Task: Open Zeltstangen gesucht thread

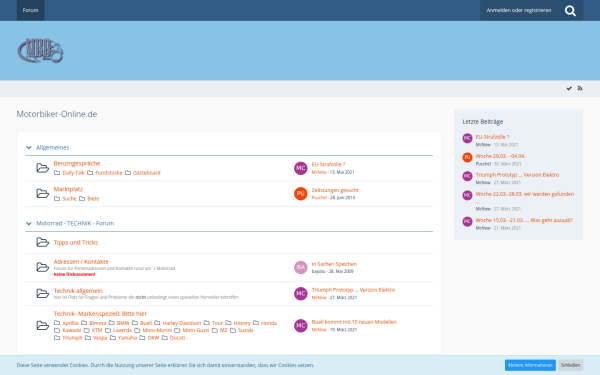Action: [x=335, y=190]
